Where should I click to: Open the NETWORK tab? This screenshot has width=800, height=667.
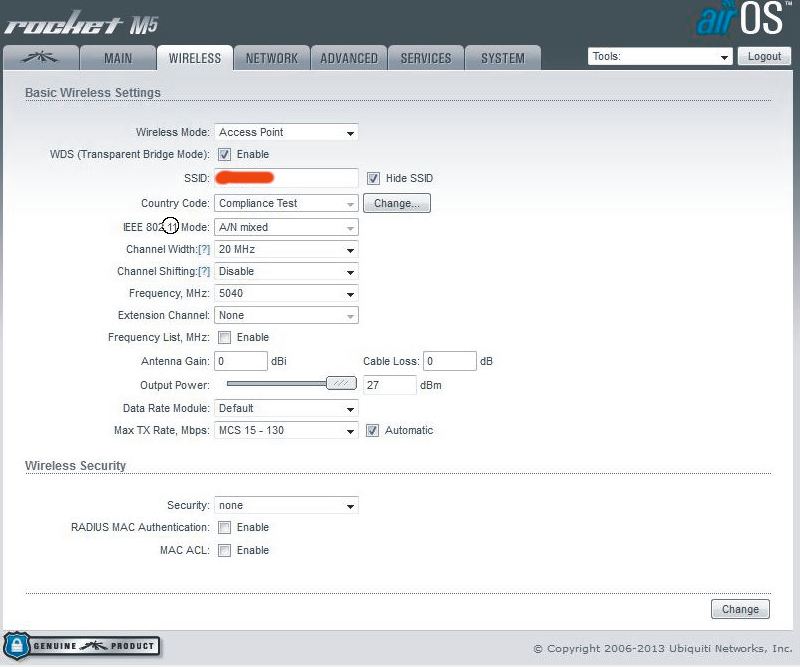click(272, 58)
